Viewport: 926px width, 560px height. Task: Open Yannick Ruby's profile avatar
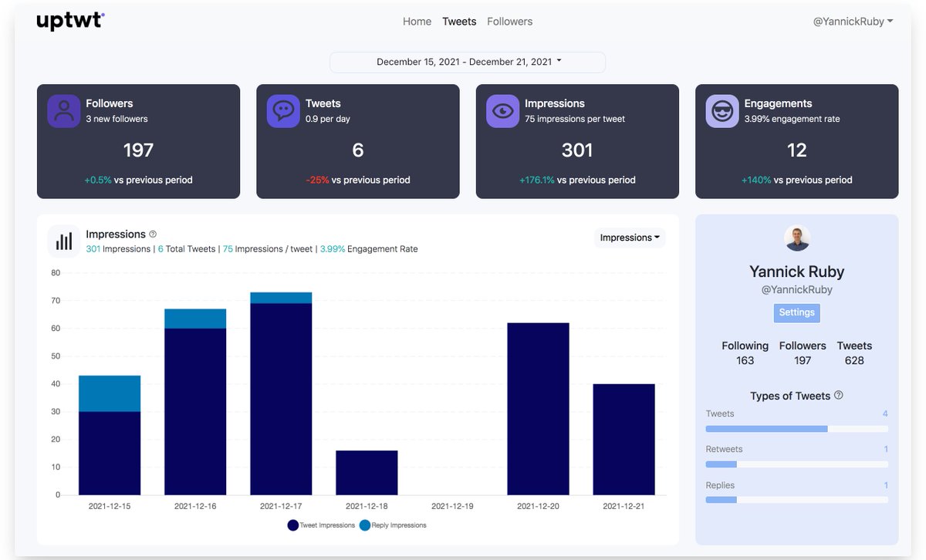796,238
